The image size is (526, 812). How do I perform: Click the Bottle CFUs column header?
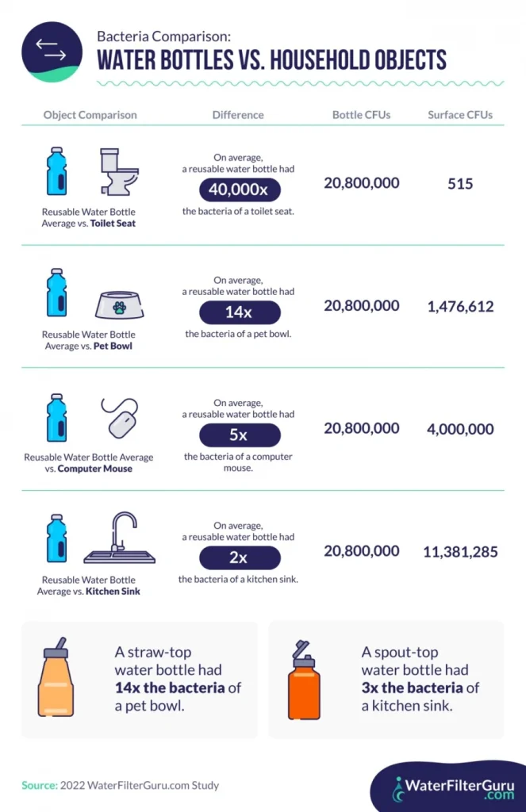coord(362,115)
